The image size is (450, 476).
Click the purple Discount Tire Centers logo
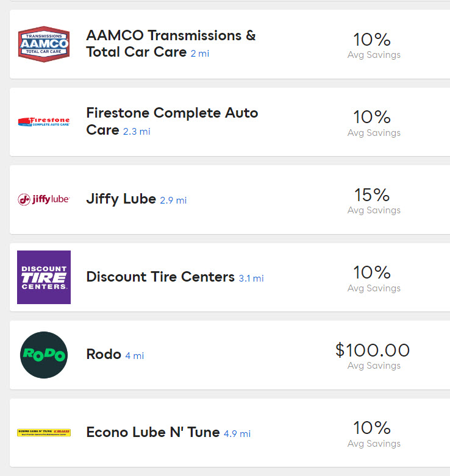point(43,277)
